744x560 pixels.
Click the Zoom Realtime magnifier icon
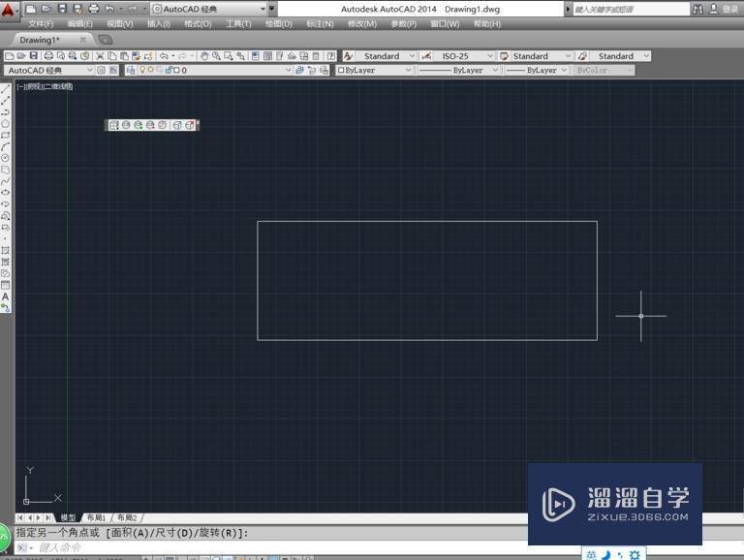click(216, 56)
